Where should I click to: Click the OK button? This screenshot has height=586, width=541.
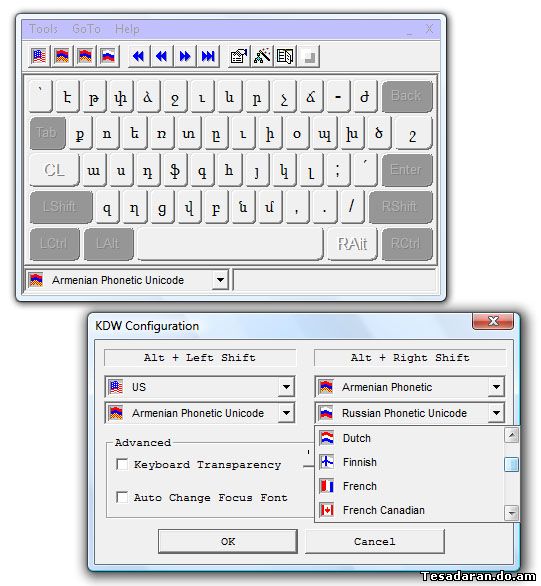[x=228, y=541]
